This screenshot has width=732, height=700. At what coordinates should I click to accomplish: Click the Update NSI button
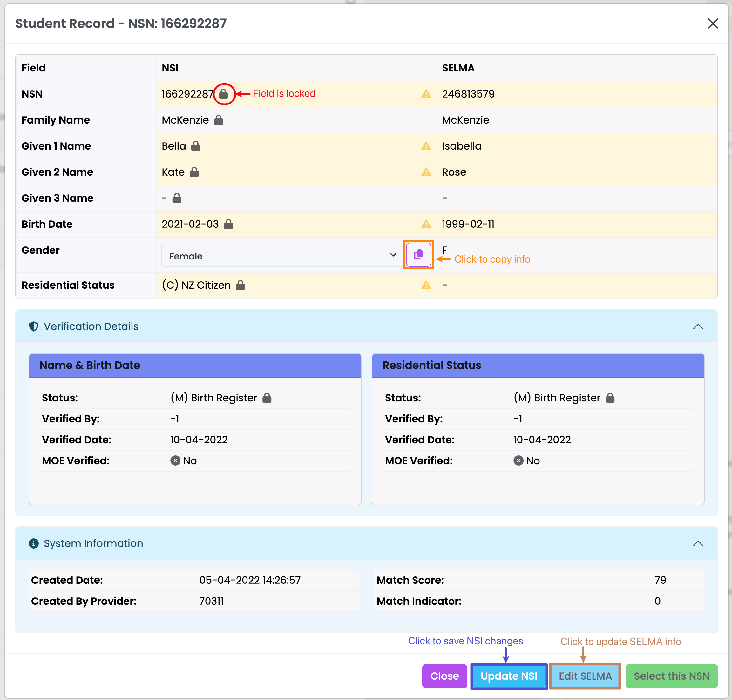click(x=508, y=676)
